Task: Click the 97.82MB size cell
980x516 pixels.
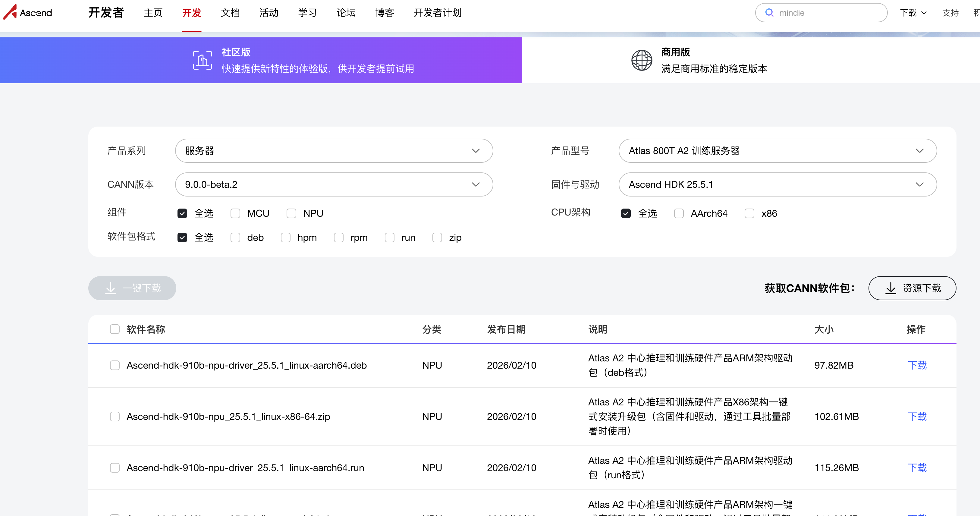Action: tap(834, 365)
